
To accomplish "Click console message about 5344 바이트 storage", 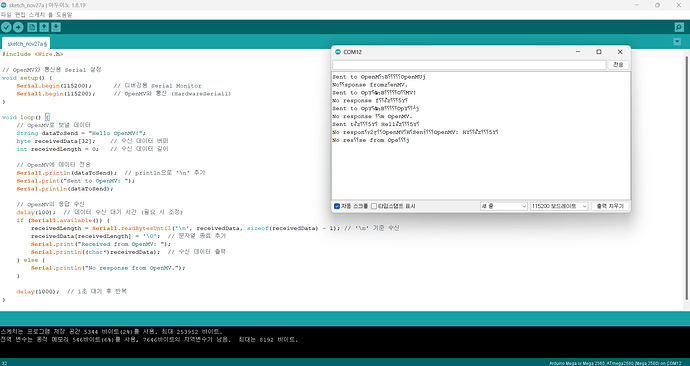I will [112, 331].
